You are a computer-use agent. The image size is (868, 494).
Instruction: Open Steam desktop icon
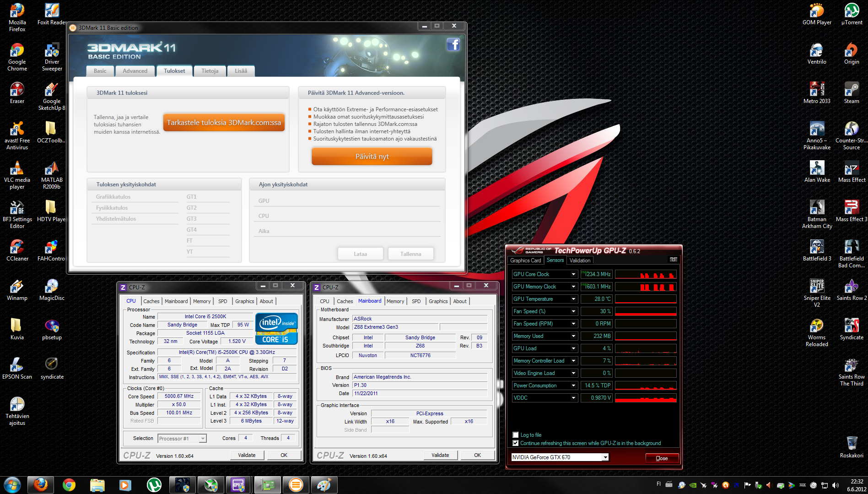tap(852, 93)
